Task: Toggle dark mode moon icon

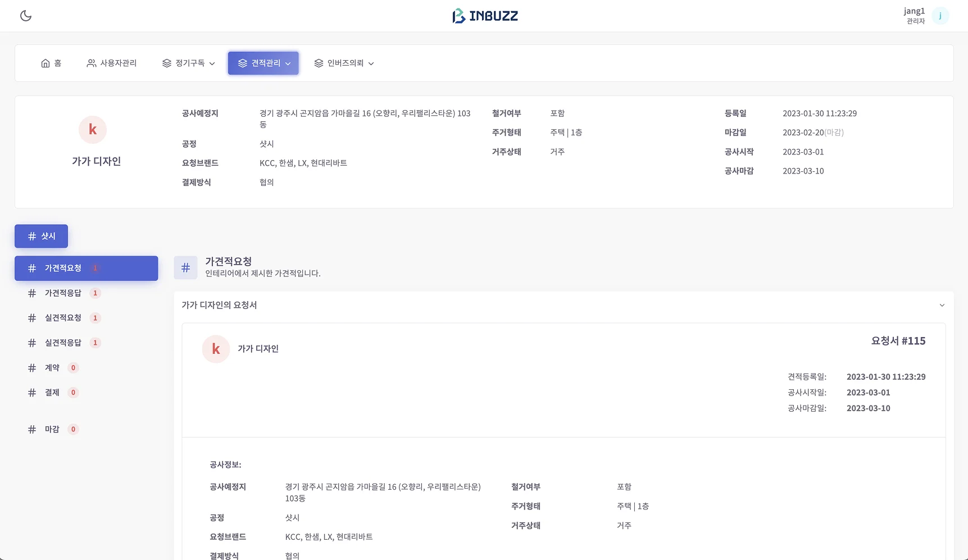Action: coord(26,16)
